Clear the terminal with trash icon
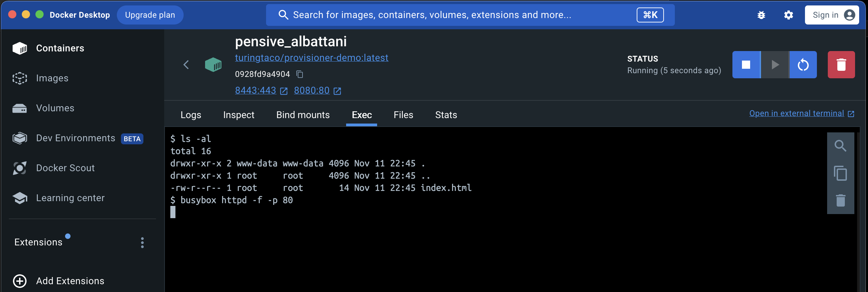The width and height of the screenshot is (868, 292). click(840, 200)
